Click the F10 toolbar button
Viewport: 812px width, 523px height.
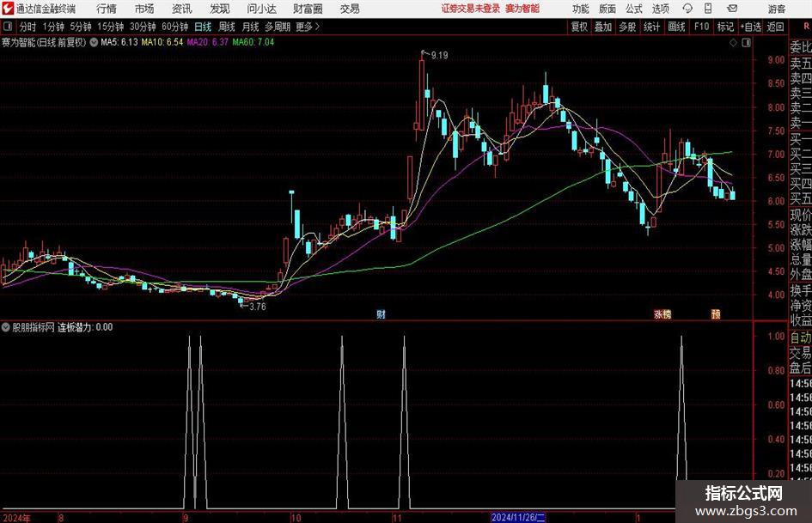(701, 27)
